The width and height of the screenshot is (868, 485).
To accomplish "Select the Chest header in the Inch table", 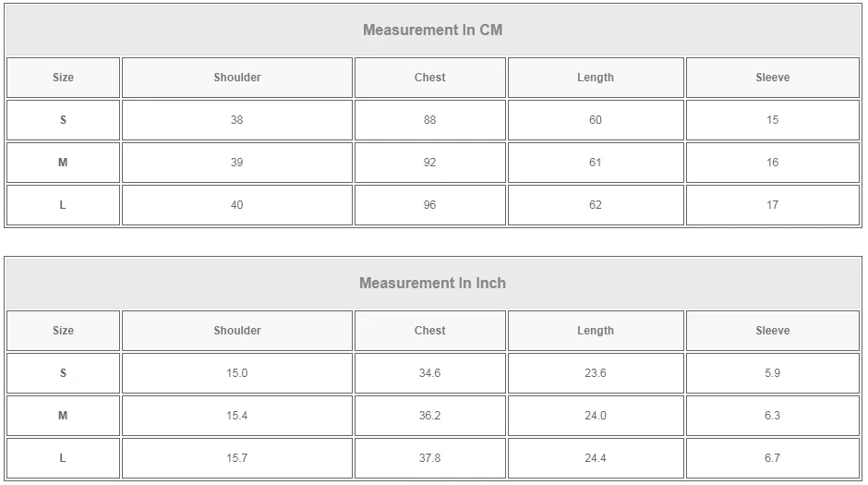I will (x=429, y=331).
